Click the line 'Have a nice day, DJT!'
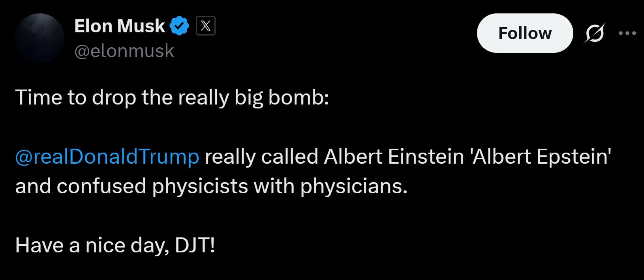This screenshot has height=280, width=644. [x=115, y=245]
